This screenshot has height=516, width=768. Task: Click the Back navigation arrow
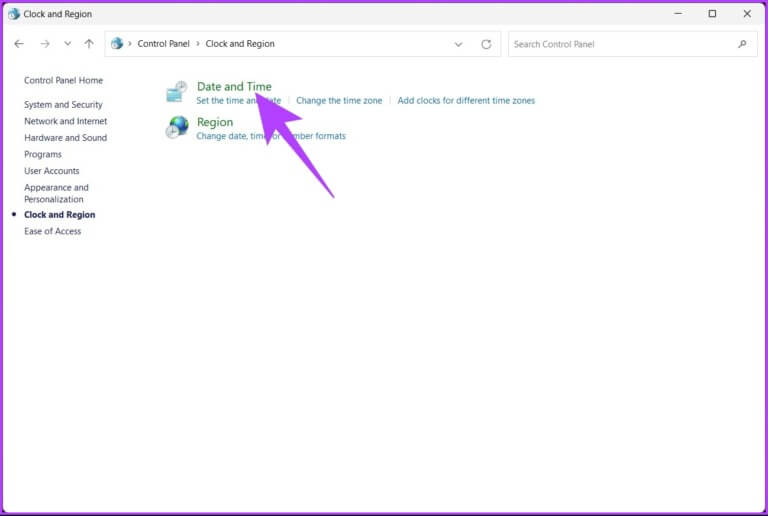pos(19,44)
